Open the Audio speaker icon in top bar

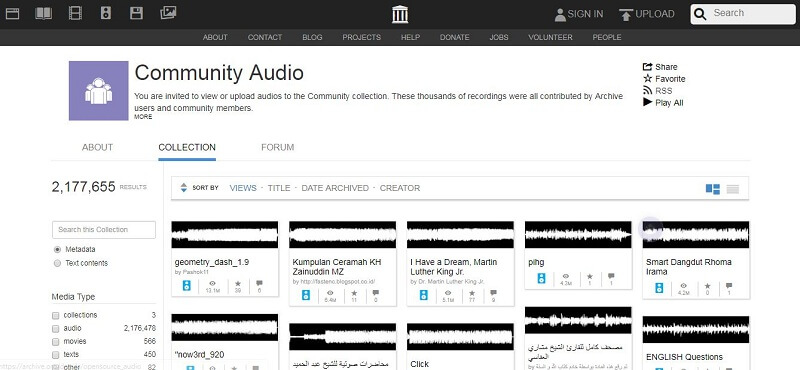tap(106, 14)
